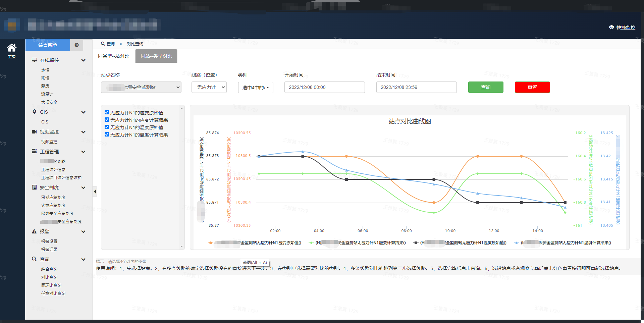Collapse the sidebar with the left arrow handle
644x323 pixels.
95,192
